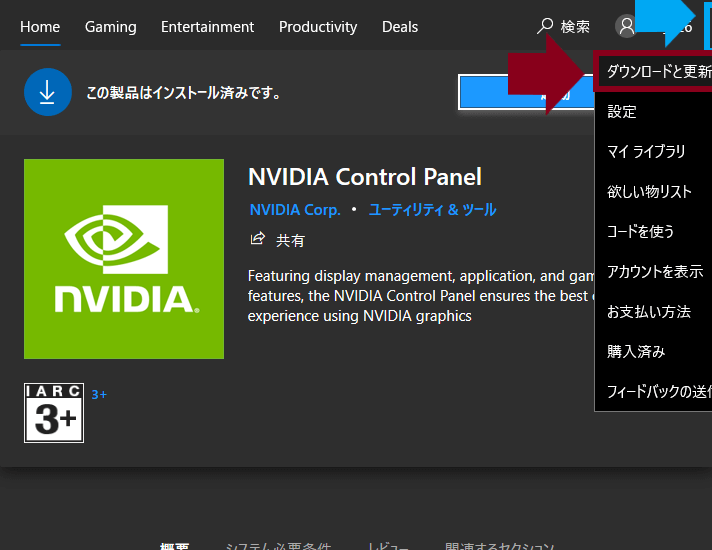Select the Productivity tab

coord(318,27)
